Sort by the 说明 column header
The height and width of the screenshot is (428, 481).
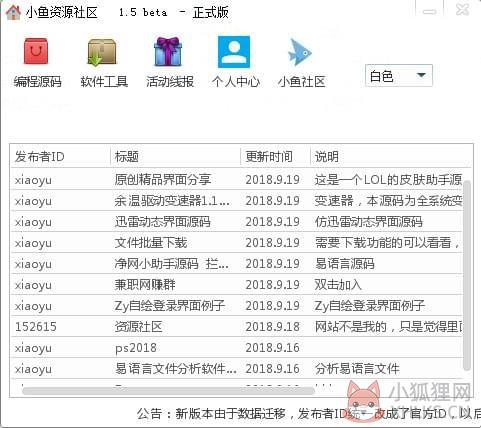[x=391, y=156]
